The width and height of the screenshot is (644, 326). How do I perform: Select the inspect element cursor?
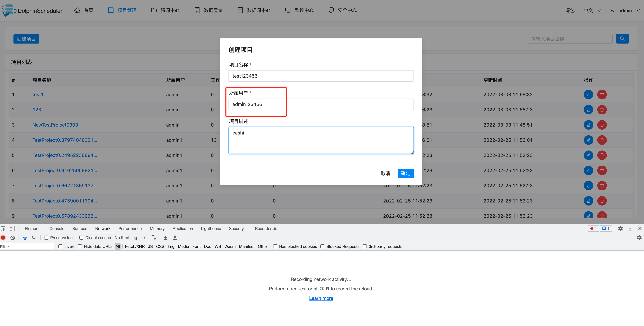pos(3,228)
